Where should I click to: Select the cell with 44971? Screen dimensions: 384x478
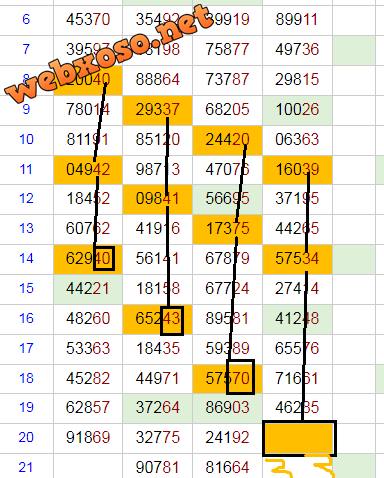click(158, 379)
